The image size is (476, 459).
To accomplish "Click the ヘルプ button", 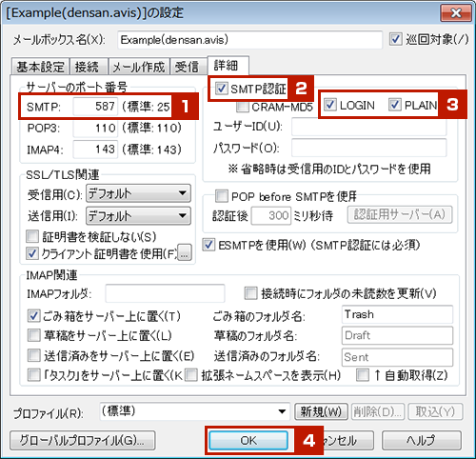I will pos(422,440).
